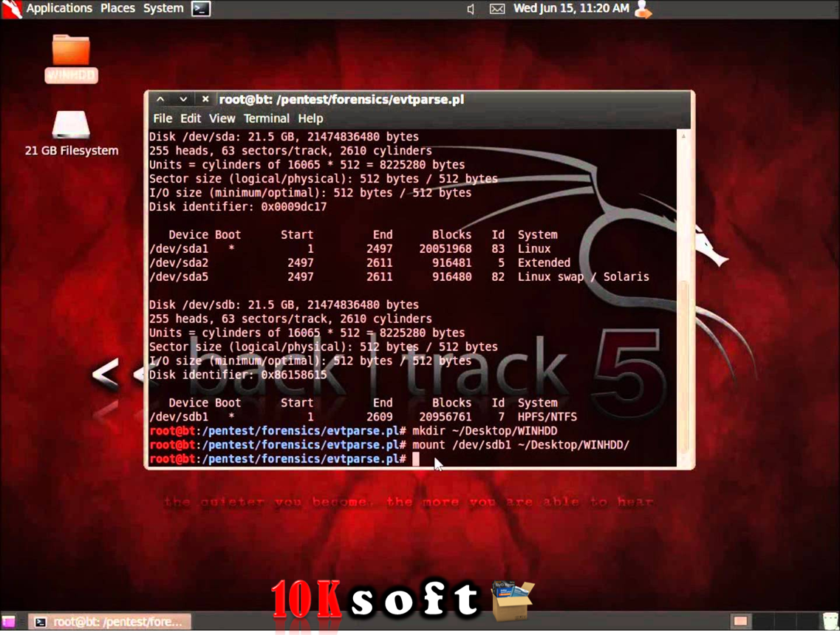Click the /dev/sda5 partition row
Viewport: 840px width, 635px height.
click(399, 276)
